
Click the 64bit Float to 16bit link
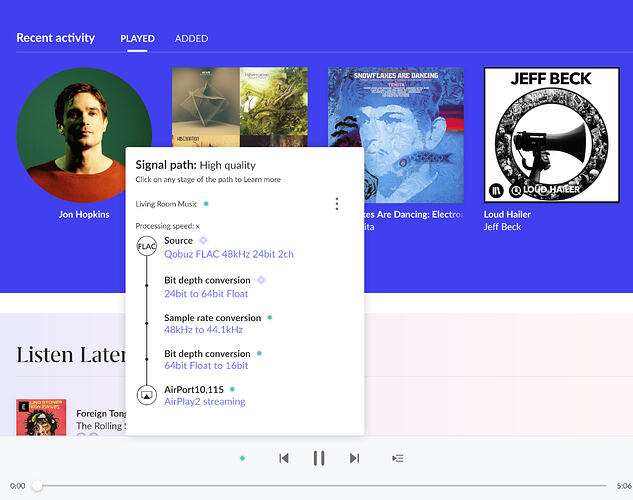(206, 366)
